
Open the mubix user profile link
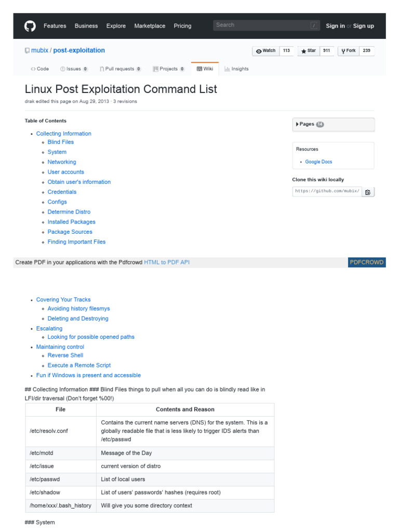(x=39, y=50)
